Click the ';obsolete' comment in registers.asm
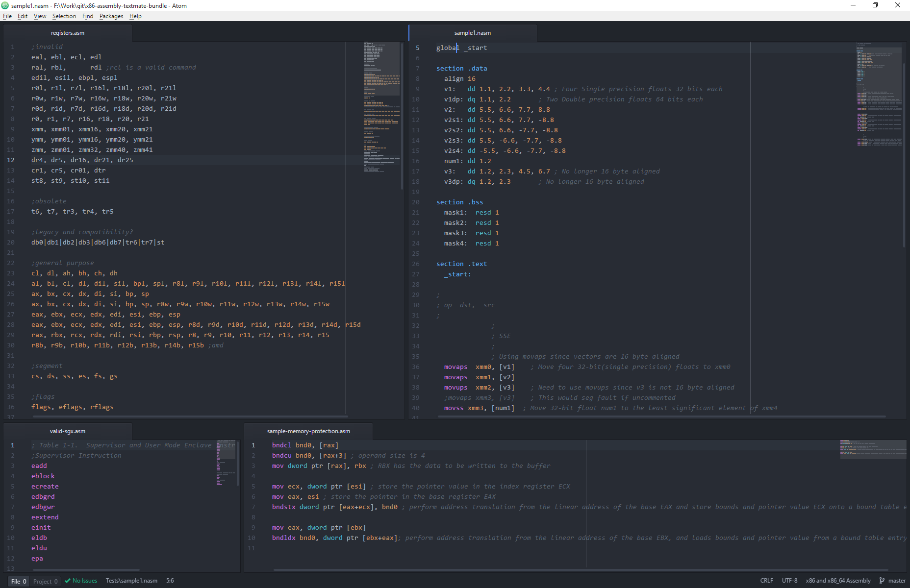The image size is (910, 588). tap(49, 201)
